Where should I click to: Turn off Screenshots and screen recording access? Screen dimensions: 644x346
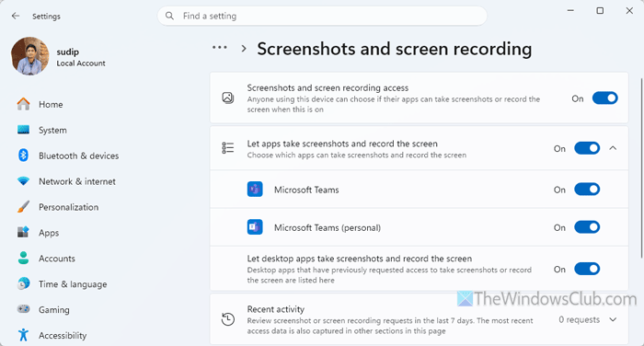pyautogui.click(x=605, y=98)
